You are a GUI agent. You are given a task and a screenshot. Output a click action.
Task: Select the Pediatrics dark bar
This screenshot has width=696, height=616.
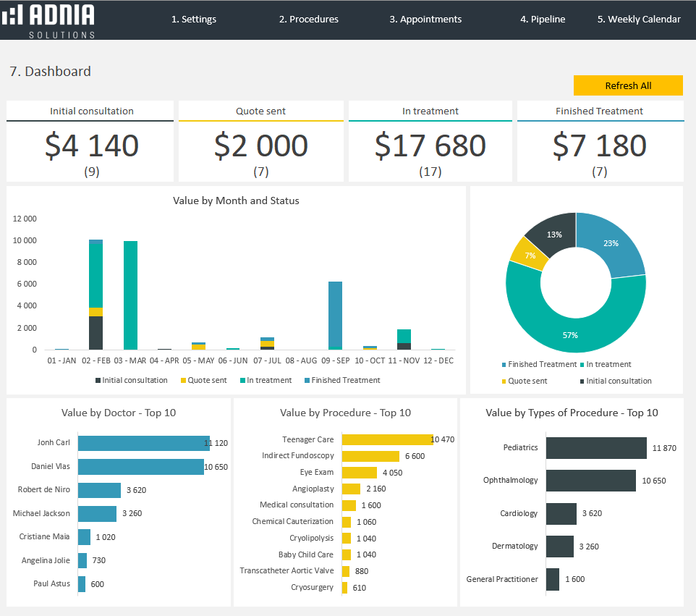(595, 448)
